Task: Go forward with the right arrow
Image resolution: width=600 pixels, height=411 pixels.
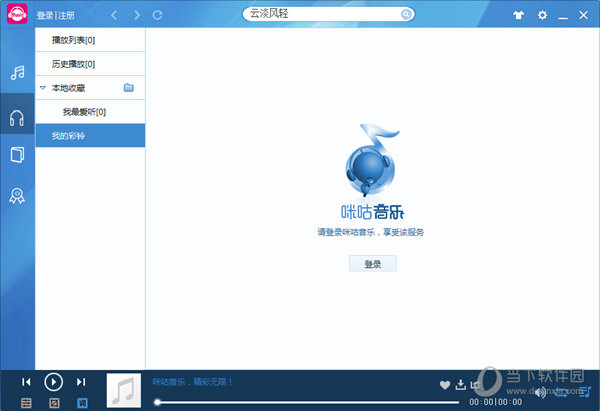Action: point(137,15)
